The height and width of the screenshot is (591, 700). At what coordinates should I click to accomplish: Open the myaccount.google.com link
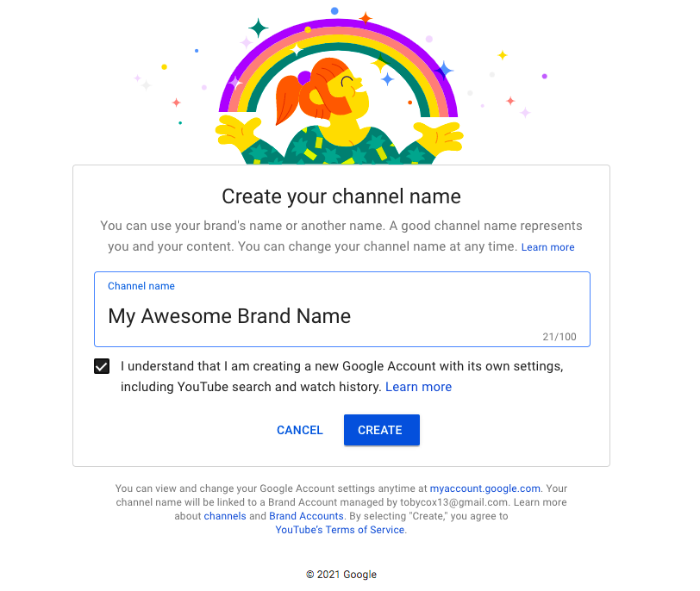484,488
